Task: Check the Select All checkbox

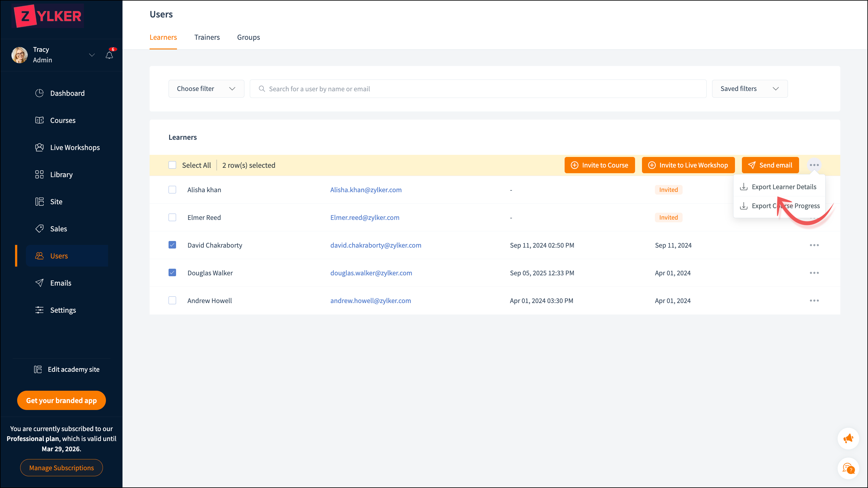Action: tap(172, 165)
